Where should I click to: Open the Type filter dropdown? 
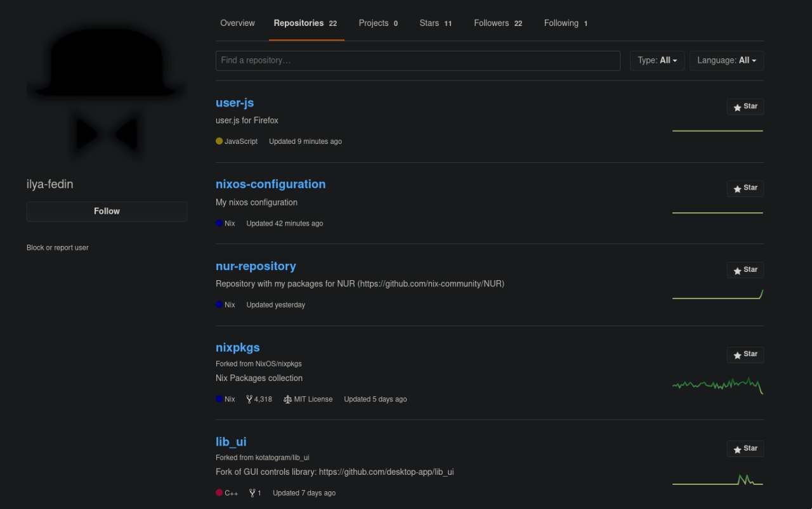657,60
